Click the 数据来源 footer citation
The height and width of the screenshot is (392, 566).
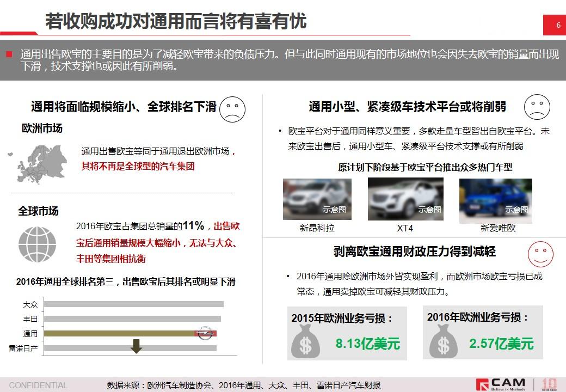coord(244,385)
